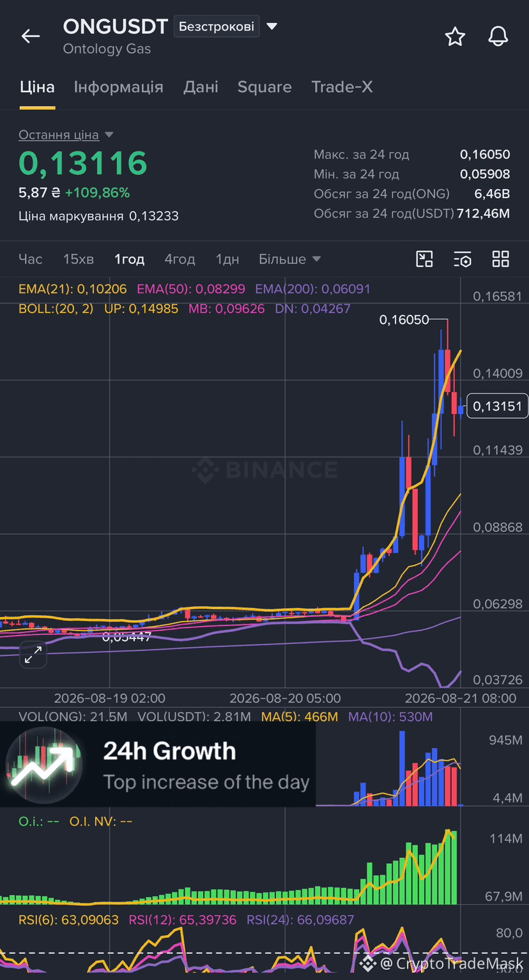Tap the MA(5): 466M volume label

coord(300,717)
